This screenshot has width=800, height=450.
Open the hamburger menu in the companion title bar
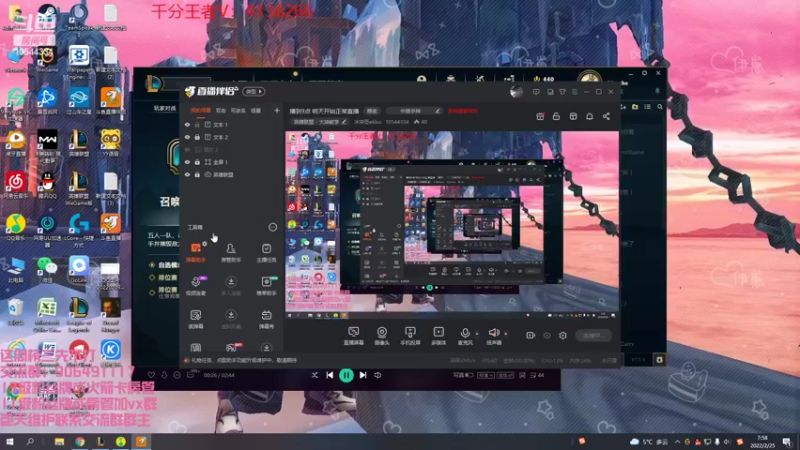pos(574,92)
